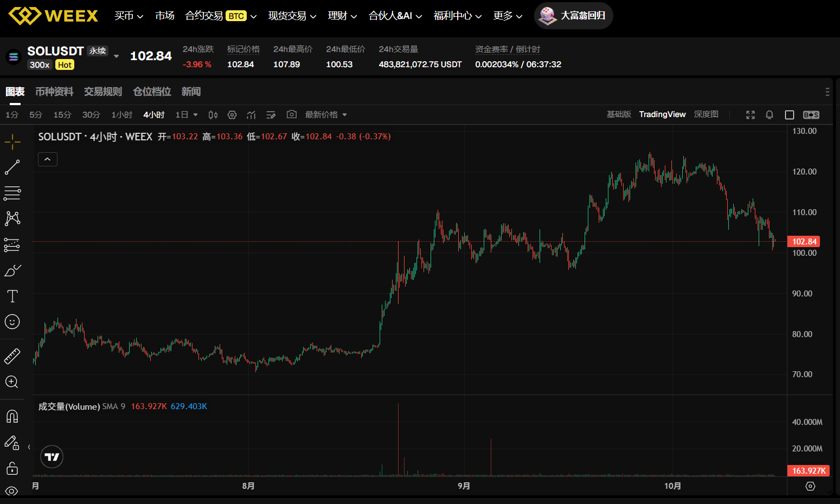The width and height of the screenshot is (840, 504).
Task: Open candlestick chart type selector
Action: (x=213, y=115)
